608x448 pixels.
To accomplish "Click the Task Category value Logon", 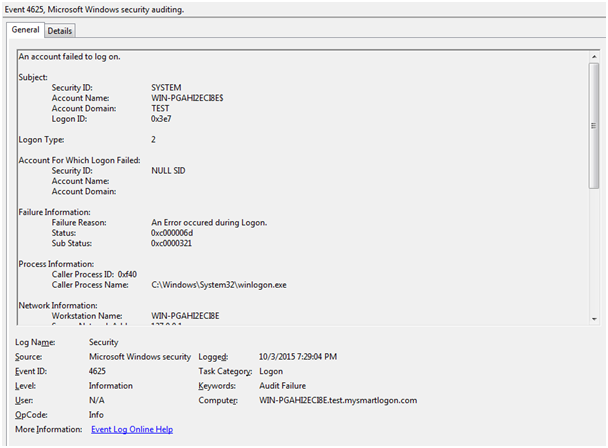I will tap(271, 371).
